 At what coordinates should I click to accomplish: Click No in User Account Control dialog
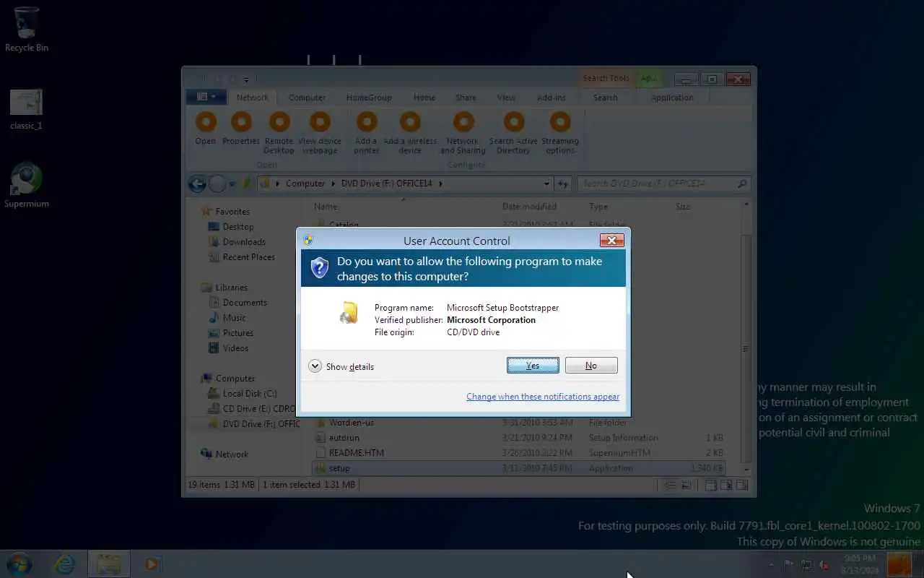(591, 366)
